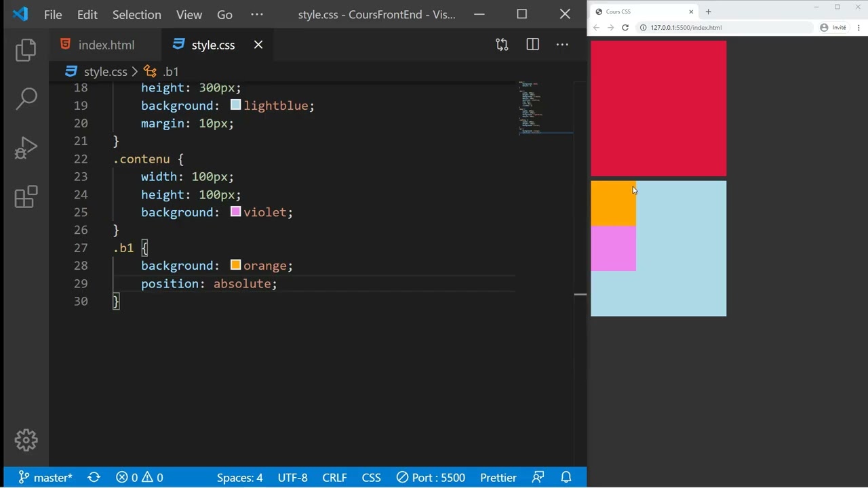Click the master* git branch indicator
This screenshot has width=868, height=488.
(45, 477)
